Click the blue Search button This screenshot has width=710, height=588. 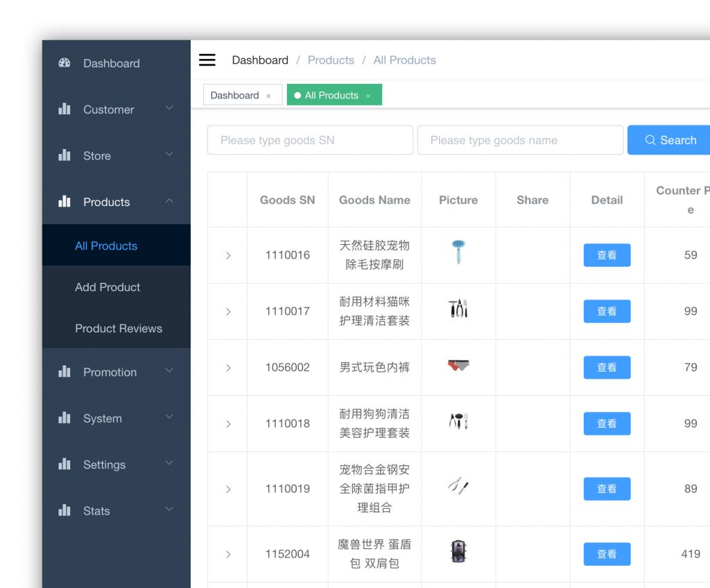click(x=669, y=140)
